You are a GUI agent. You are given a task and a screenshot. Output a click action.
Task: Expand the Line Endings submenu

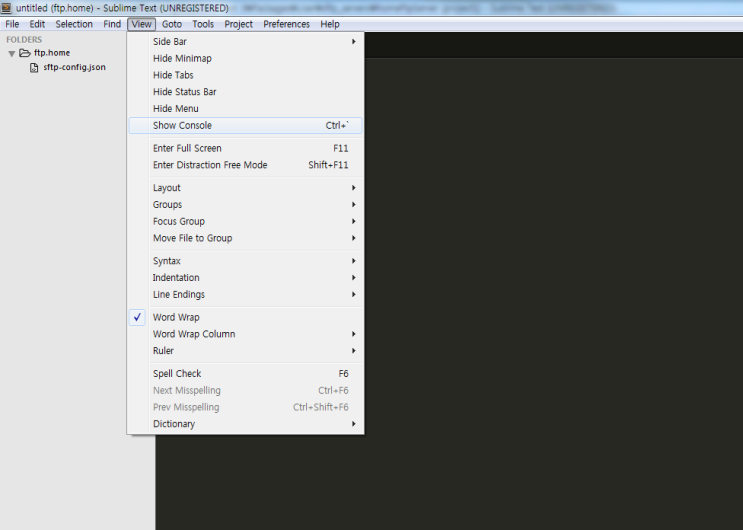[245, 294]
